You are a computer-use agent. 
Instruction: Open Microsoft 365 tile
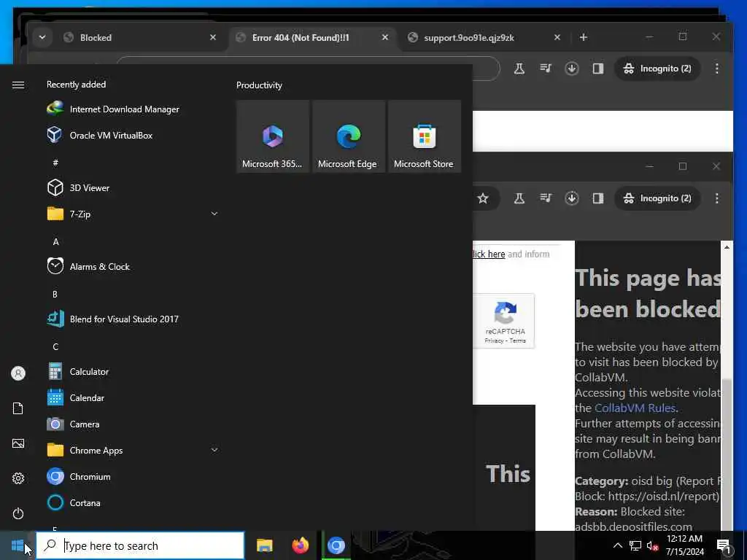[273, 136]
